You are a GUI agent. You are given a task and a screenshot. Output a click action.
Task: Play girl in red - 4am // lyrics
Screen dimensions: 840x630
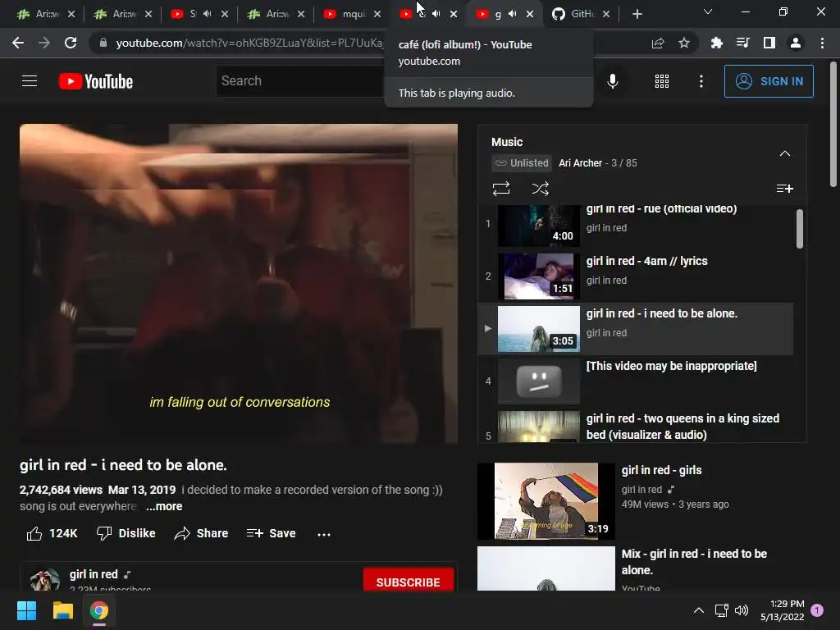[x=636, y=276]
